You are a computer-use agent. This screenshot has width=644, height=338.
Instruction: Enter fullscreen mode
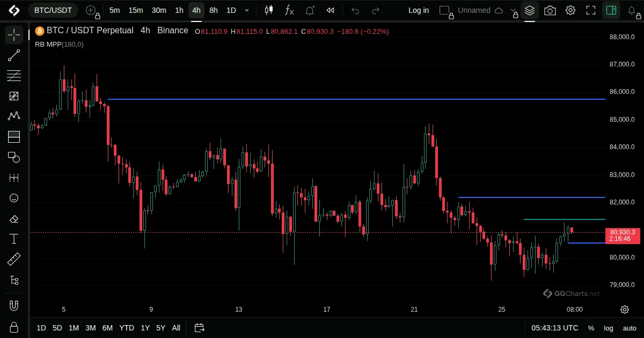pos(591,10)
